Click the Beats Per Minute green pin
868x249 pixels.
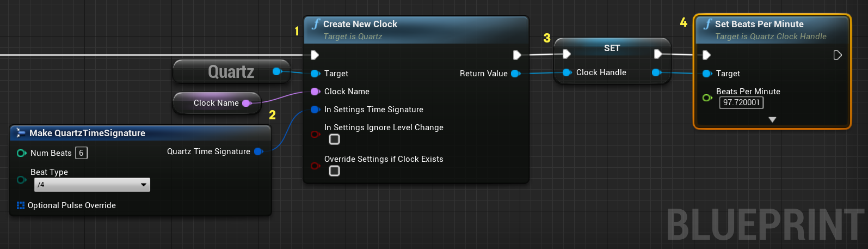pyautogui.click(x=707, y=98)
